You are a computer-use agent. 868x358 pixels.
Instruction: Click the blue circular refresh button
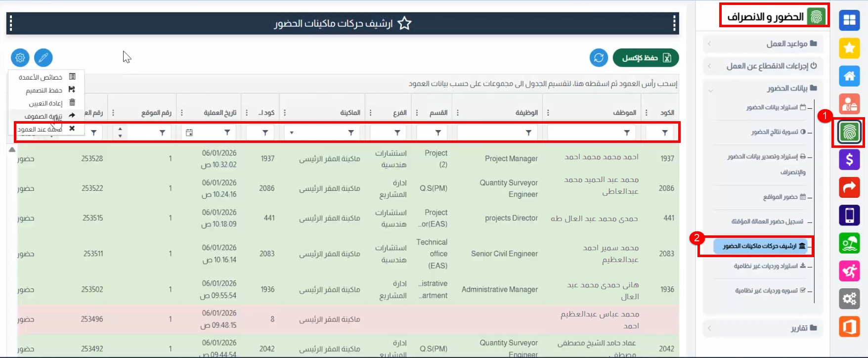click(x=599, y=58)
